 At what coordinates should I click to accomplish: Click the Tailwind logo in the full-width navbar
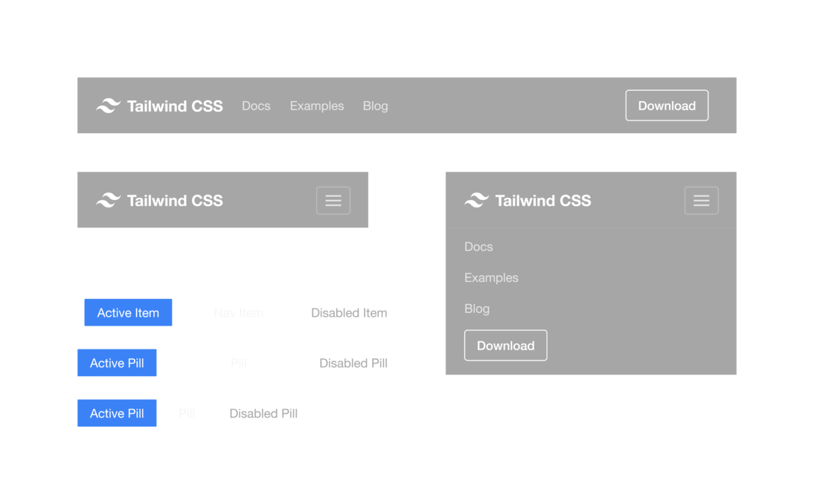[x=109, y=106]
